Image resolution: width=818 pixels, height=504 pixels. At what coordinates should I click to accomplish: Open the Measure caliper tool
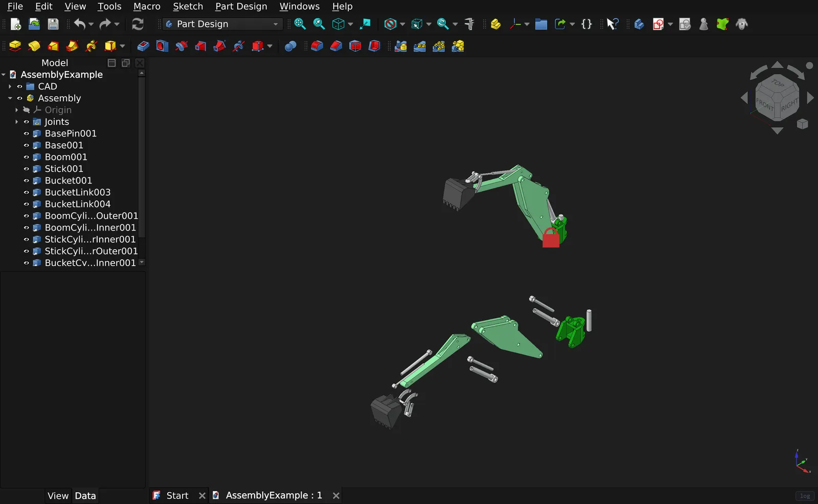469,24
